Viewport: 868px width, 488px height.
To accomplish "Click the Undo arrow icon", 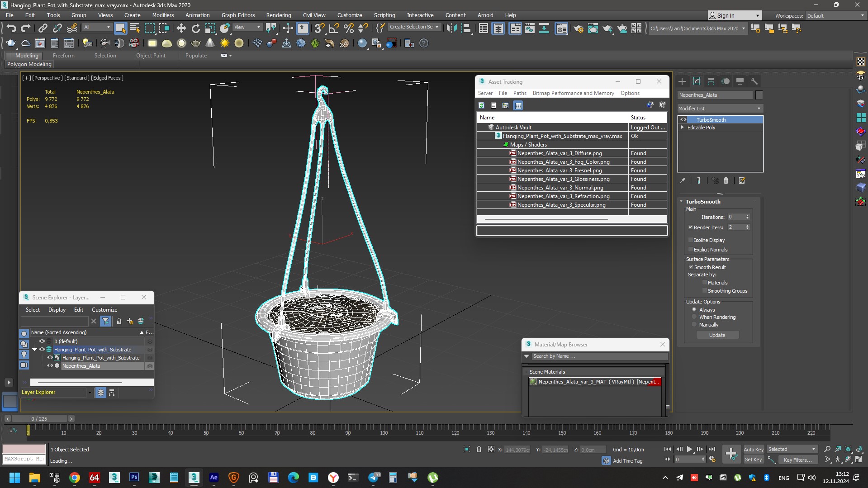I will click(11, 28).
